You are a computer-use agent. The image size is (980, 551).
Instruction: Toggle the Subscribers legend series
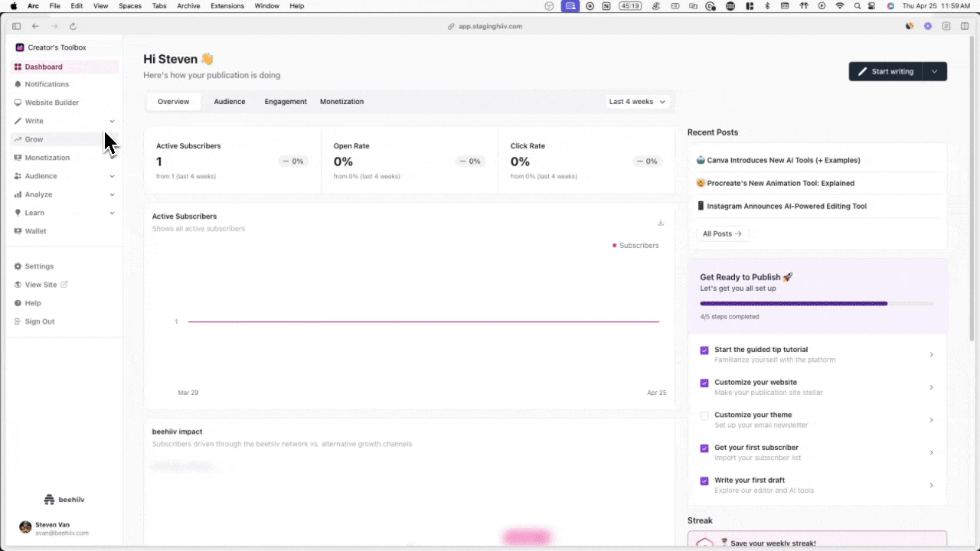(635, 246)
